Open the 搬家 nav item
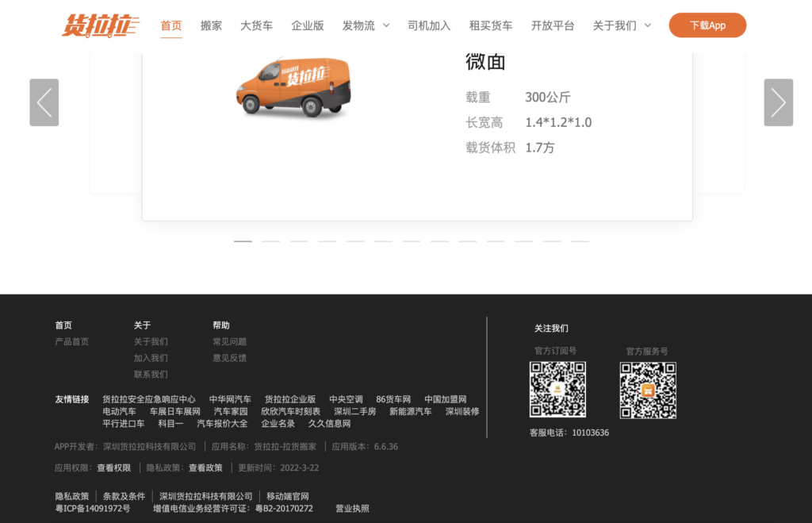Screen dimensions: 812x523 point(211,25)
